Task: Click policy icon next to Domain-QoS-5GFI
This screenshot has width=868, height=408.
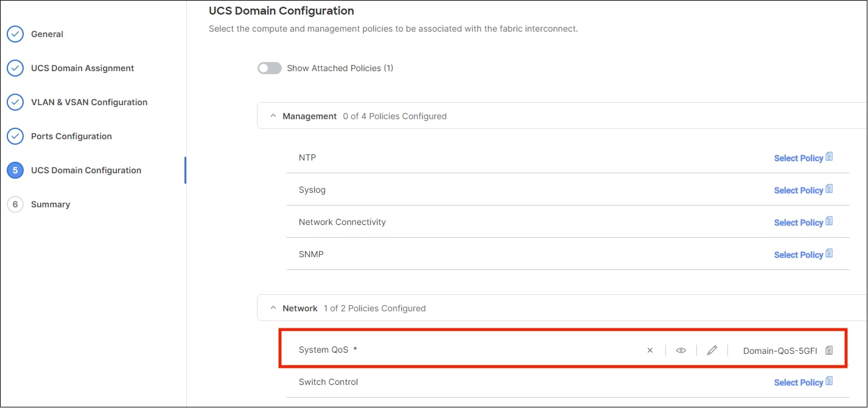Action: coord(829,350)
